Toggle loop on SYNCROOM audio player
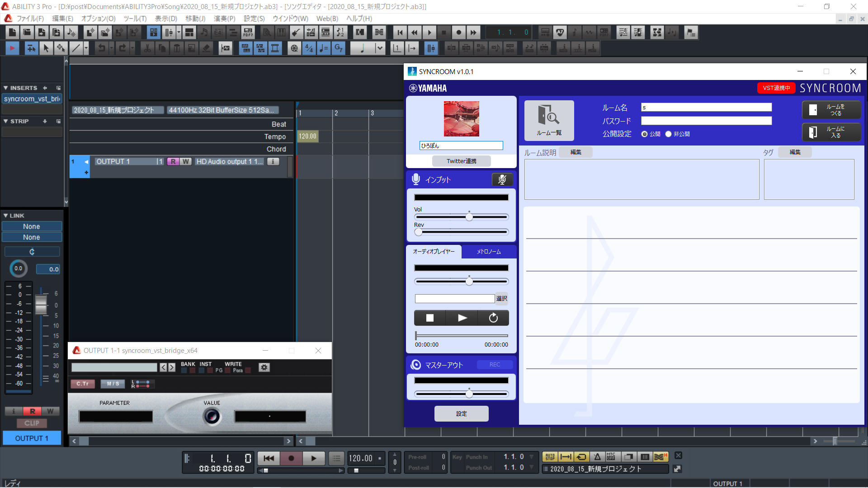868x488 pixels. (x=493, y=318)
